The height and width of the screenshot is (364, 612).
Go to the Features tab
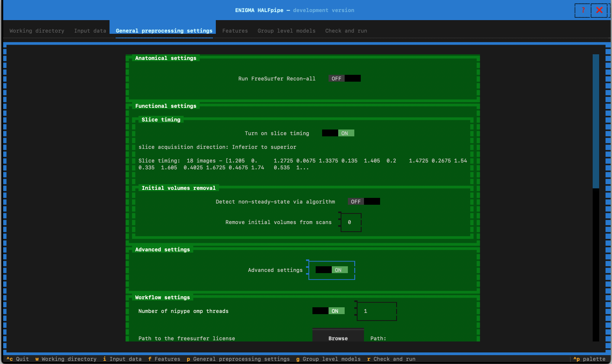235,31
